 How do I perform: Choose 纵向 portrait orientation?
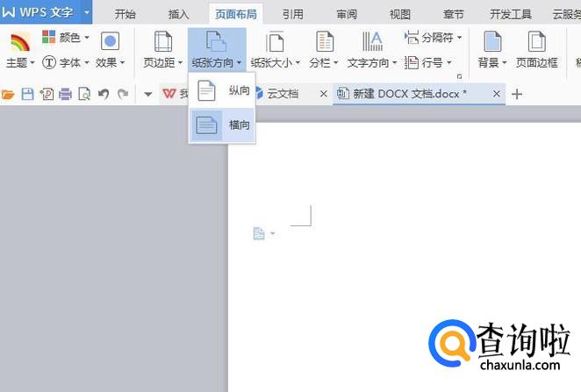[x=222, y=90]
